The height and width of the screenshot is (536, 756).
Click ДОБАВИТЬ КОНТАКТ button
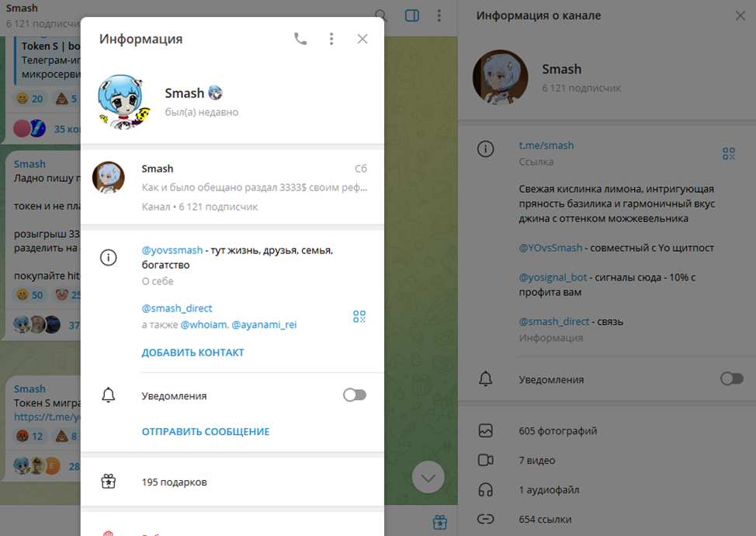coord(192,353)
